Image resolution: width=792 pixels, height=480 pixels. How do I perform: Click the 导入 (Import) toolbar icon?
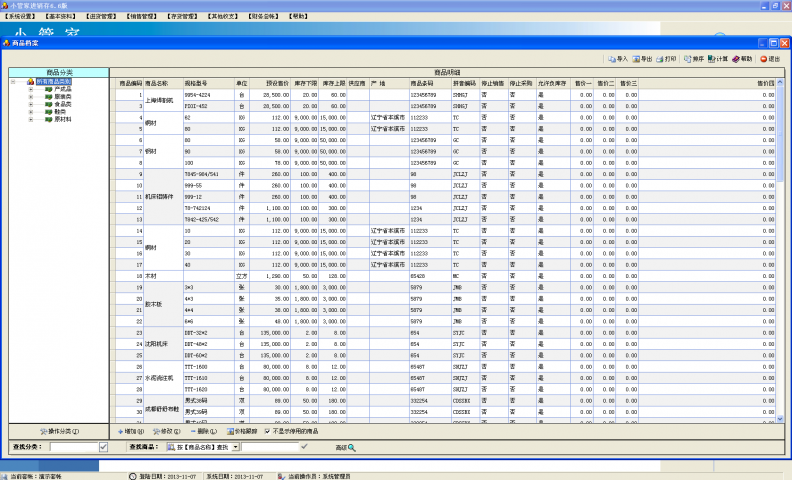point(616,60)
